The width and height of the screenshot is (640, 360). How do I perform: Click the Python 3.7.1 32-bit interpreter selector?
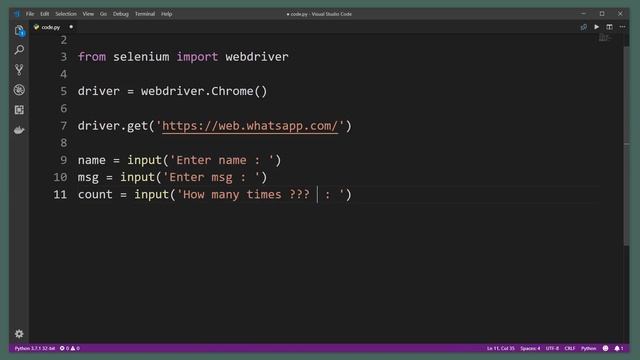(x=35, y=349)
